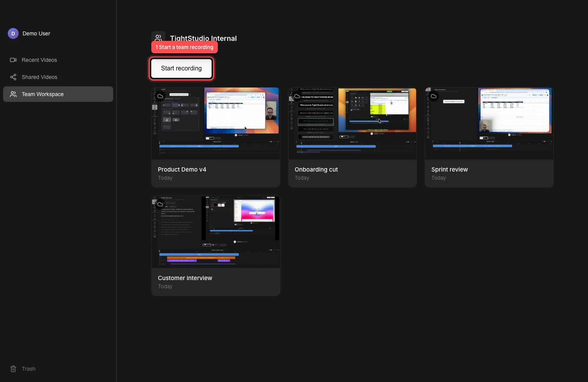588x382 pixels.
Task: Open the Sprint review video thumbnail
Action: pyautogui.click(x=489, y=123)
